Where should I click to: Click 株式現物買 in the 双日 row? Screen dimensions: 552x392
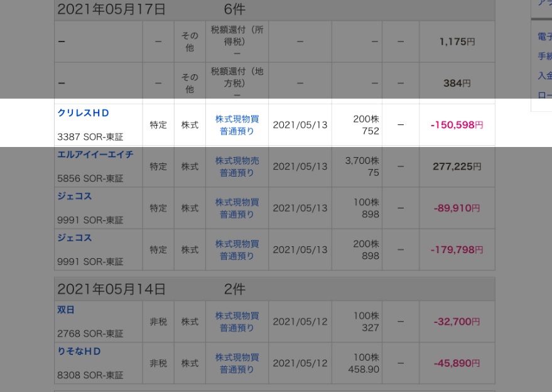click(237, 316)
